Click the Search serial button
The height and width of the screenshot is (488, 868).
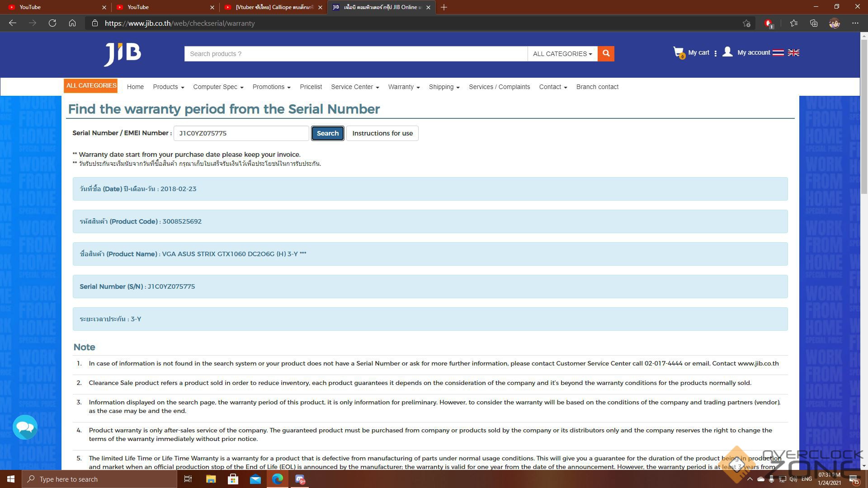(327, 133)
